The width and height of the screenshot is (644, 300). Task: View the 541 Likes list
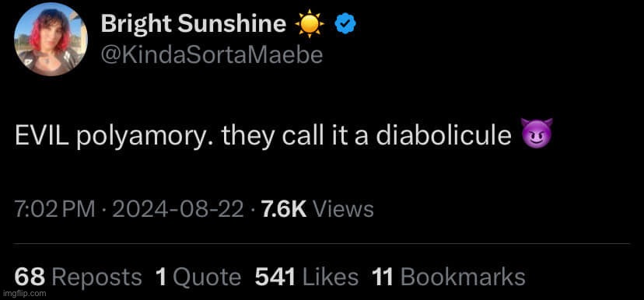(306, 277)
